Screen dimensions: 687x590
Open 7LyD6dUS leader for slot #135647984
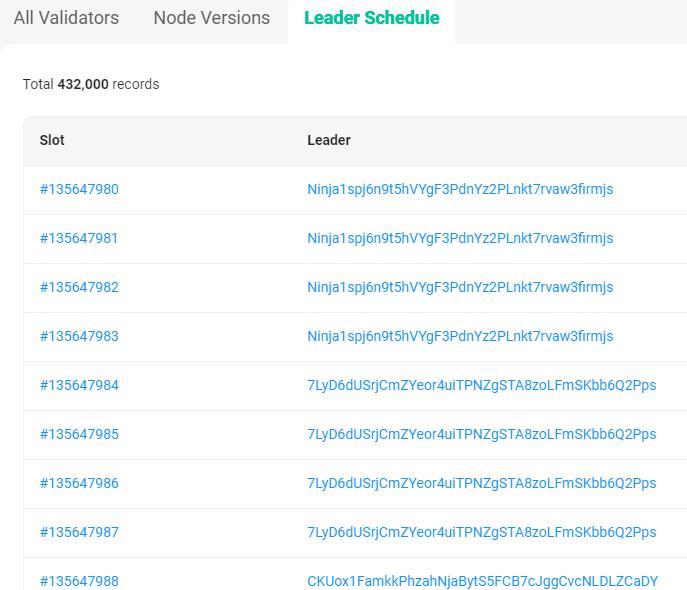tap(481, 385)
